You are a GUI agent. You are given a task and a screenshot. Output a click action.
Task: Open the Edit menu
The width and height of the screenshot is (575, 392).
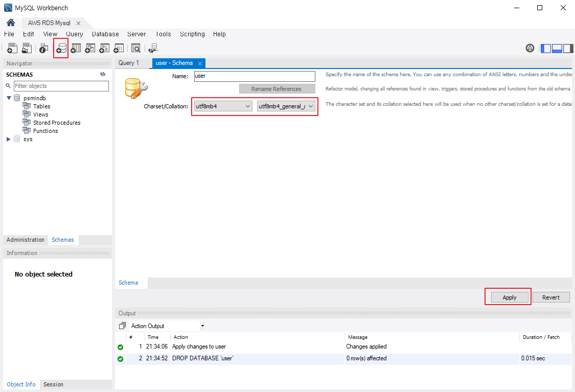29,34
